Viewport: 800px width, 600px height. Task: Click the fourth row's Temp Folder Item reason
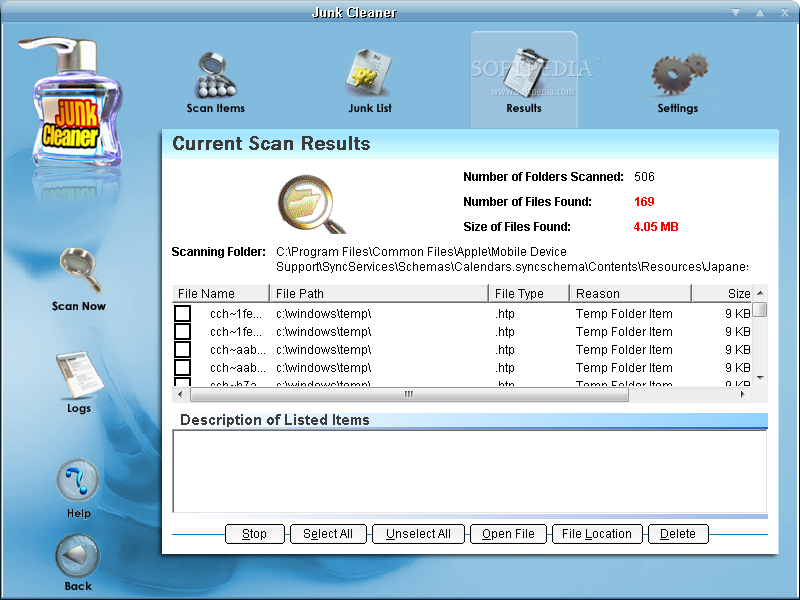pyautogui.click(x=624, y=367)
